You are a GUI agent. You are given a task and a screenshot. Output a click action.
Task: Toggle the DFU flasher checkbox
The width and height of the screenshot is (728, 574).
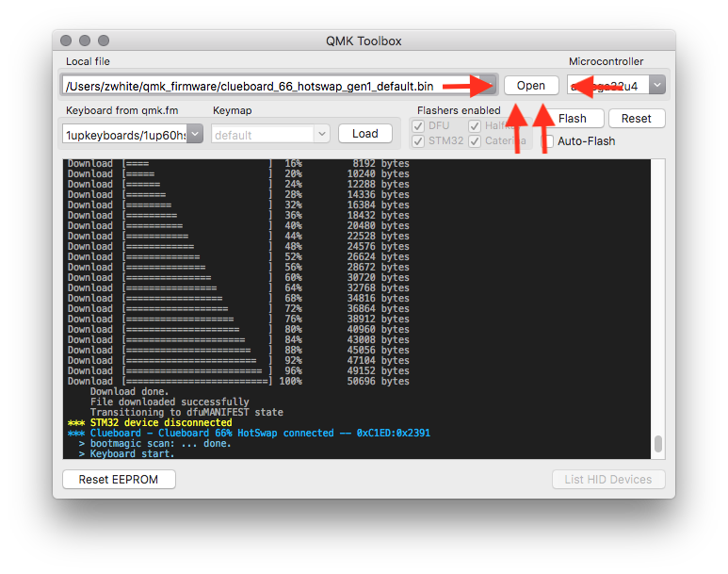tap(418, 126)
